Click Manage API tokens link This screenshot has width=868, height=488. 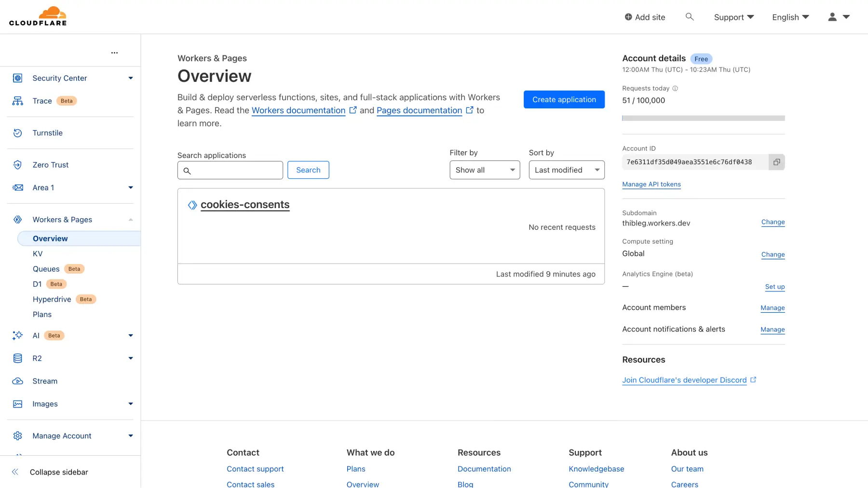651,184
